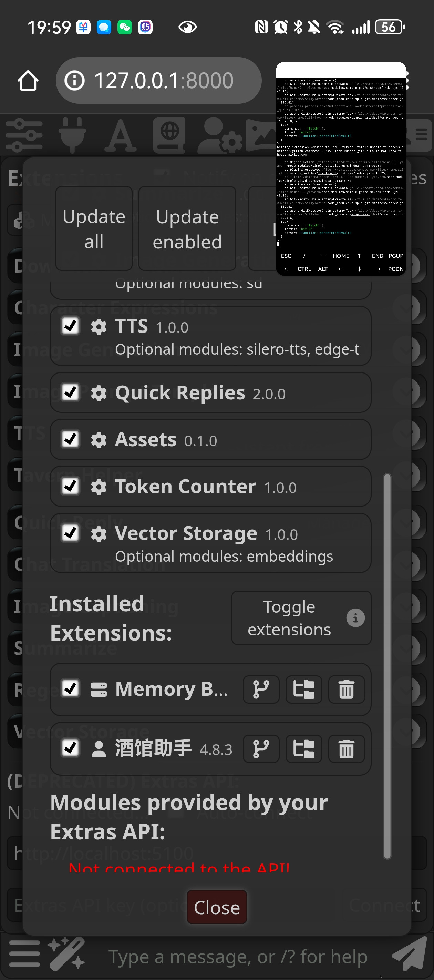
Task: Click the info icon on Toggle extensions
Action: point(355,618)
